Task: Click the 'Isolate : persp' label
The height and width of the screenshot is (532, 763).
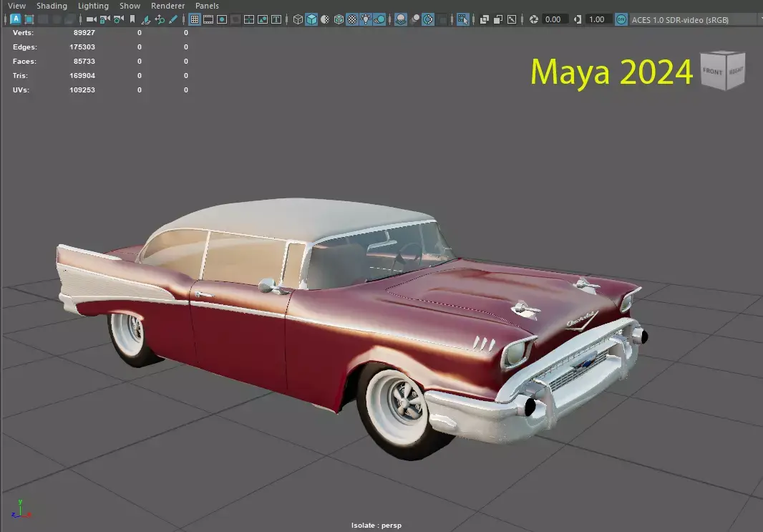Action: click(376, 525)
